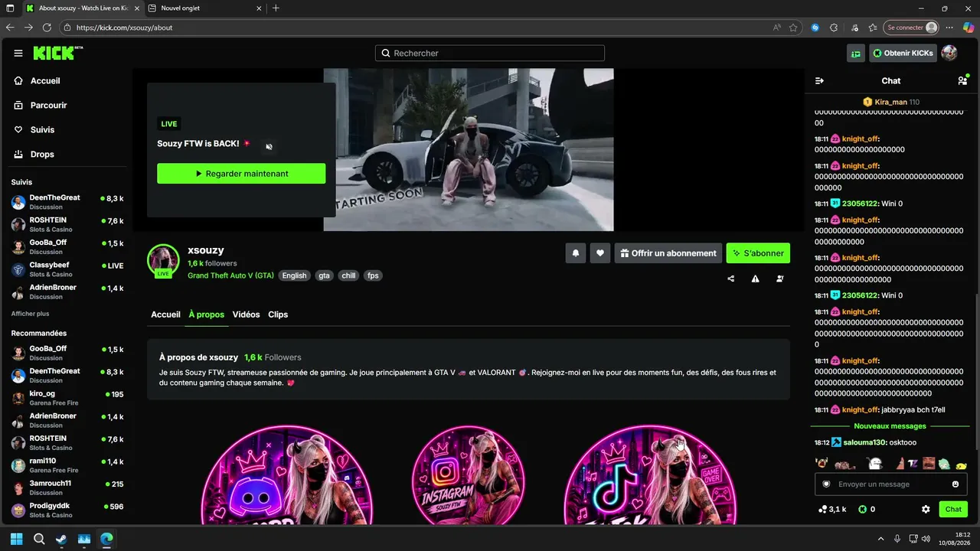
Task: Unmute the stream preview with the speaker icon
Action: pyautogui.click(x=269, y=147)
